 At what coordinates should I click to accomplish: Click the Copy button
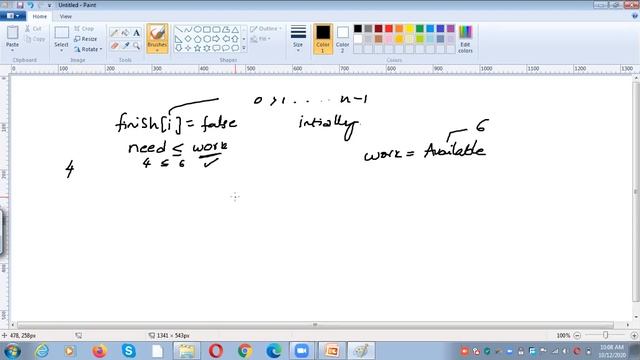pos(35,39)
